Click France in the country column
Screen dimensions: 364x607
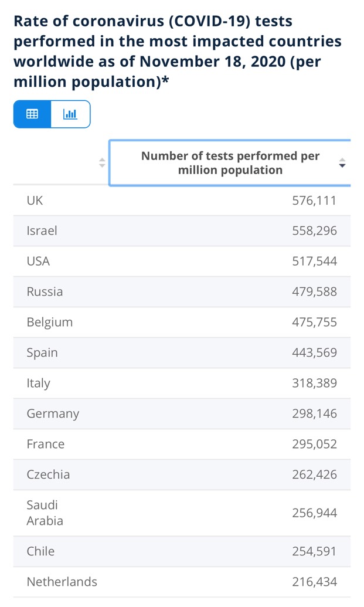point(46,444)
